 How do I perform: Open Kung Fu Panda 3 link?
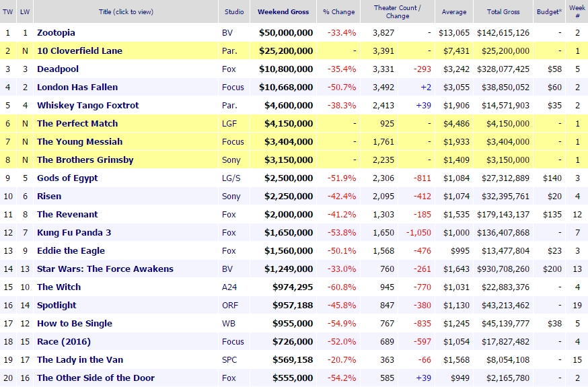74,232
